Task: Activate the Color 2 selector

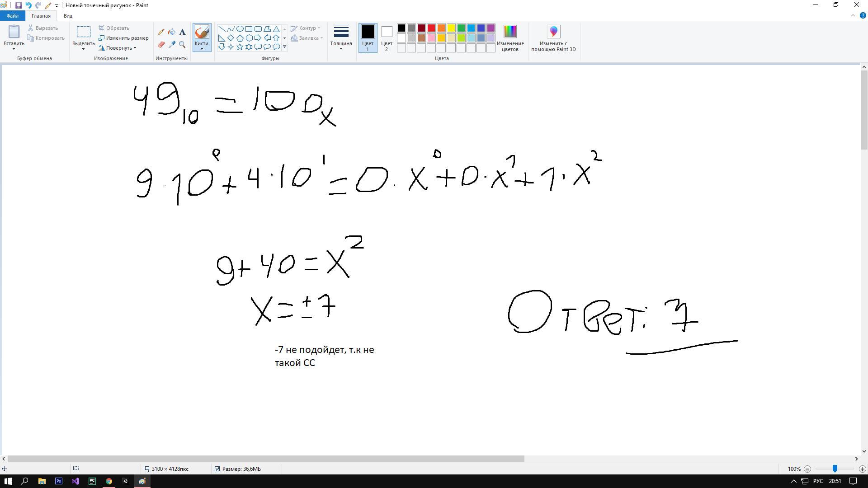Action: tap(387, 38)
